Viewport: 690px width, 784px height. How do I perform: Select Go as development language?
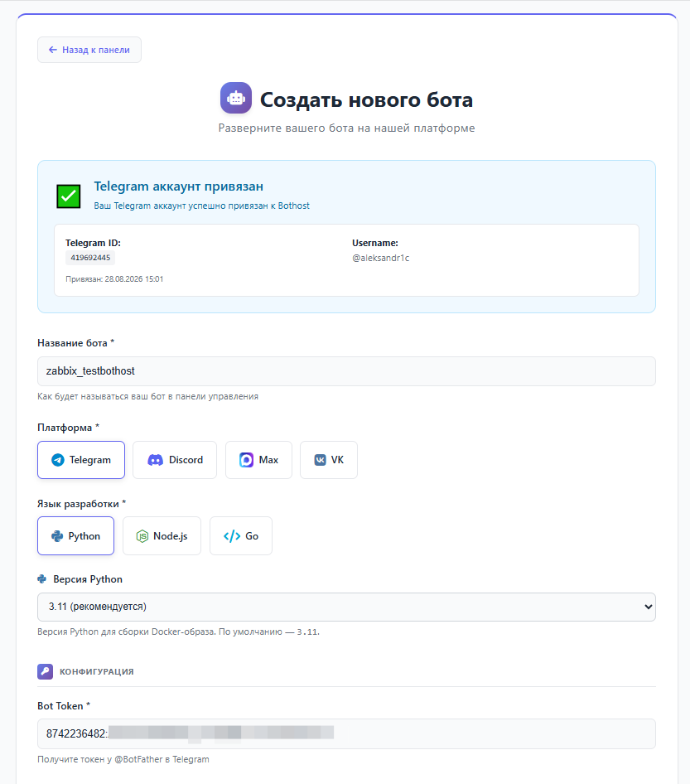pos(241,536)
